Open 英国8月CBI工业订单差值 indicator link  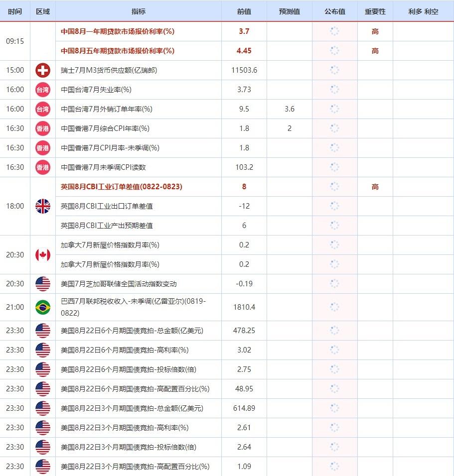tap(121, 187)
